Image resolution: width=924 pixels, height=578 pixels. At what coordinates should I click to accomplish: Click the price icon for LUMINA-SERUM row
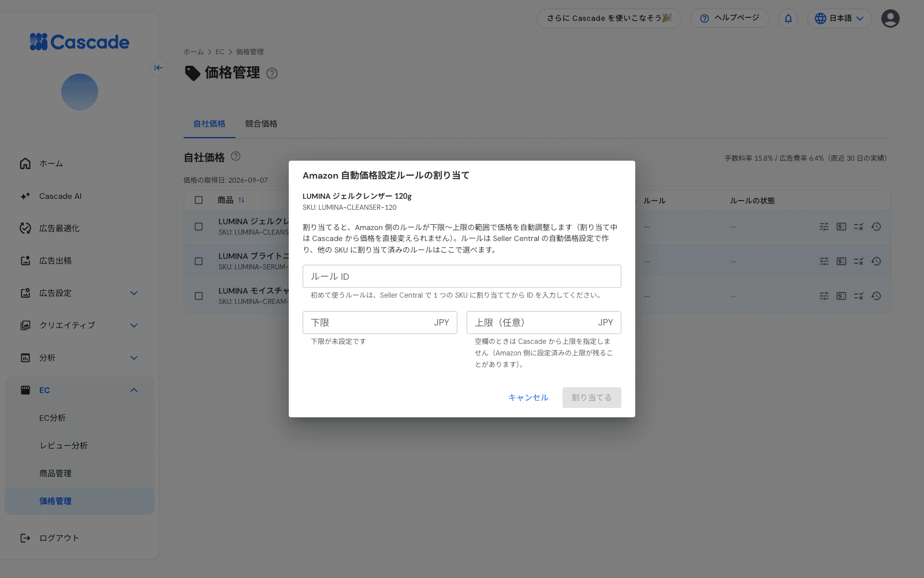(841, 261)
